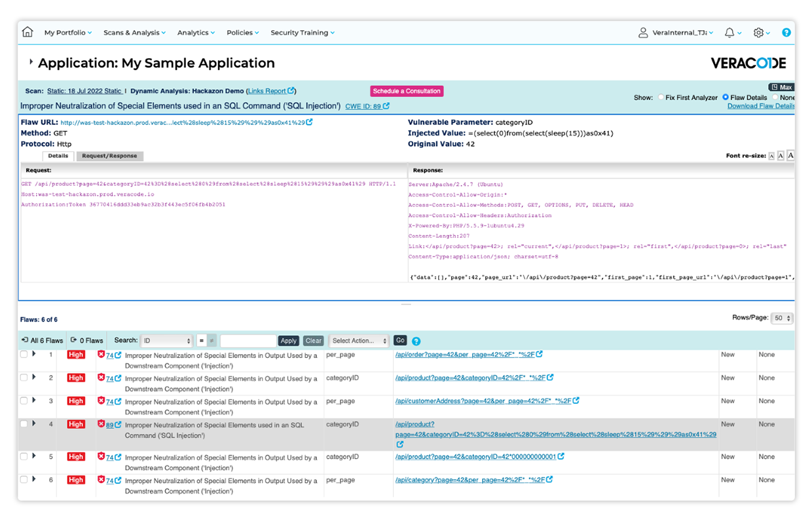Check the row 6 flaw checkbox
The image size is (812, 521).
point(24,480)
